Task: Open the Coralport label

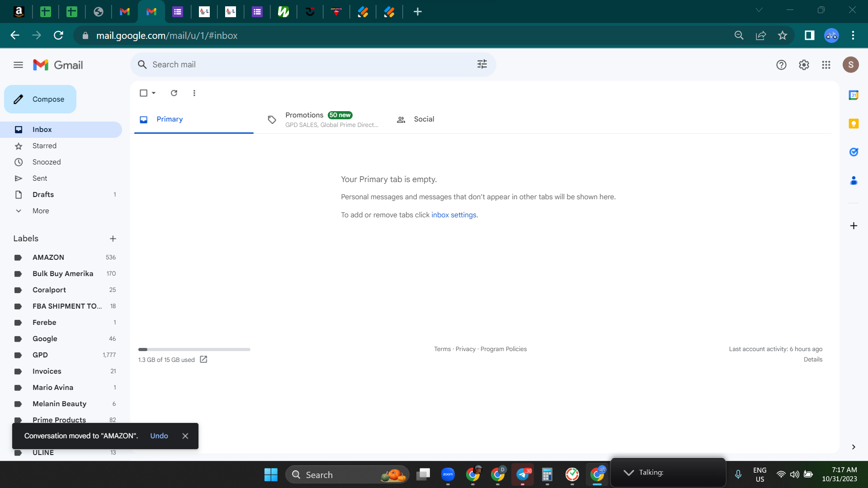Action: (61, 290)
